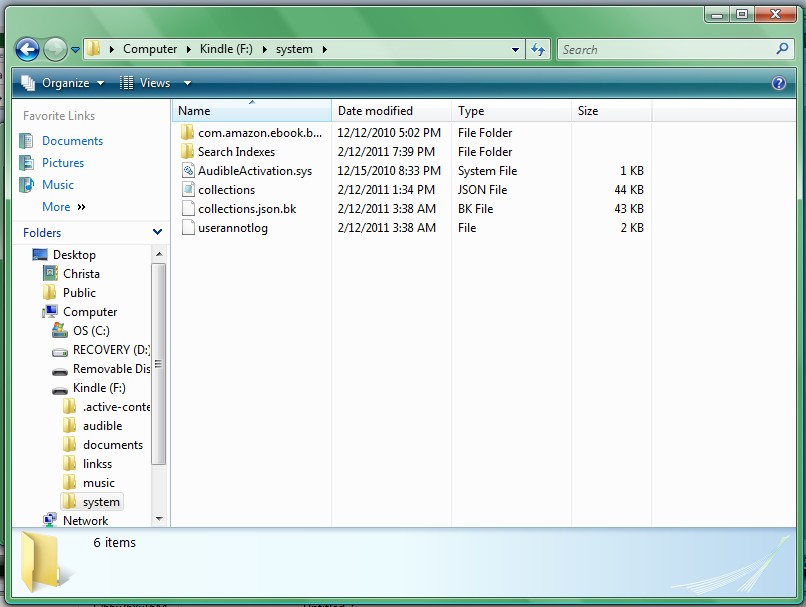
Task: Select Kindle (F:) in address breadcrumb
Action: click(x=226, y=49)
